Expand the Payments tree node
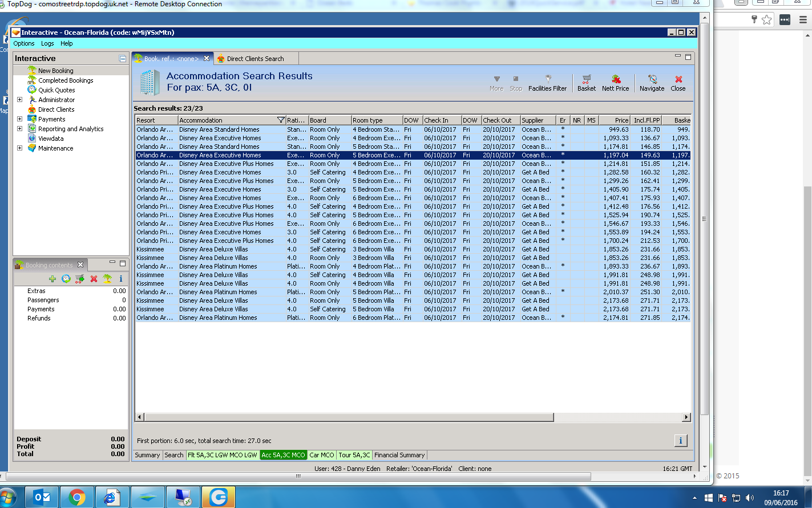Image resolution: width=812 pixels, height=508 pixels. (20, 119)
